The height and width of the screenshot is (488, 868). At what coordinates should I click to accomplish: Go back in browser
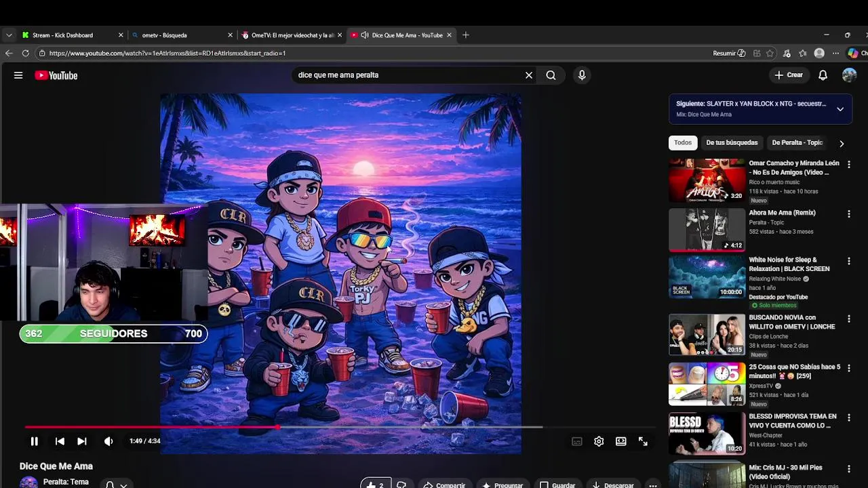9,53
